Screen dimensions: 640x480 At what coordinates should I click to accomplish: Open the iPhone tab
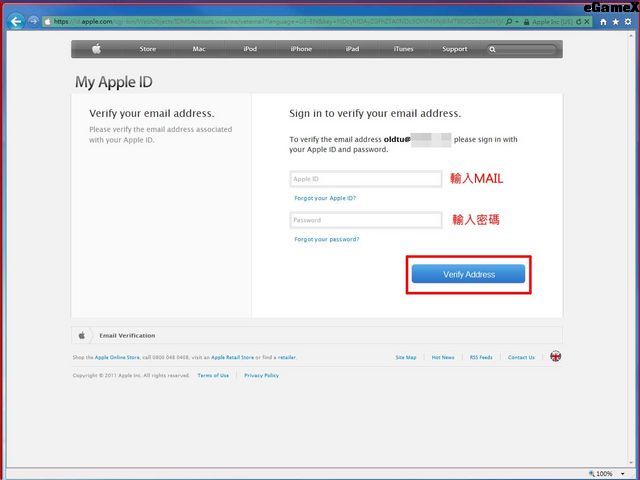click(301, 49)
